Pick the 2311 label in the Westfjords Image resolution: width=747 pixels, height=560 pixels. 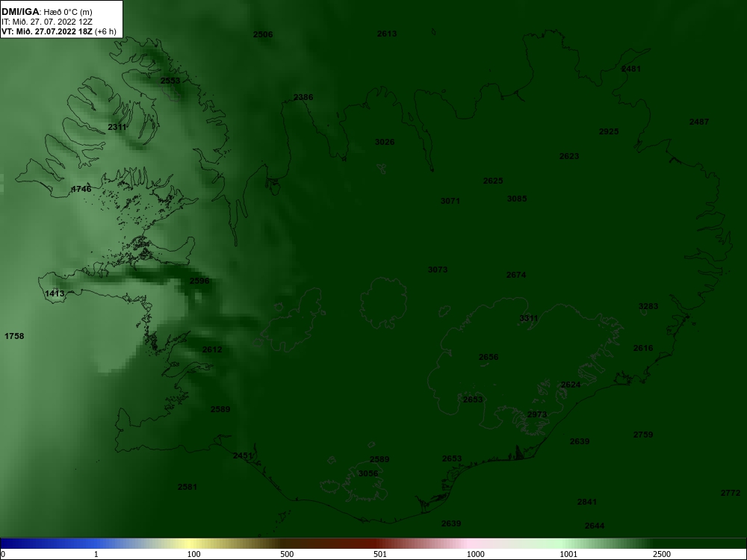[x=117, y=127]
